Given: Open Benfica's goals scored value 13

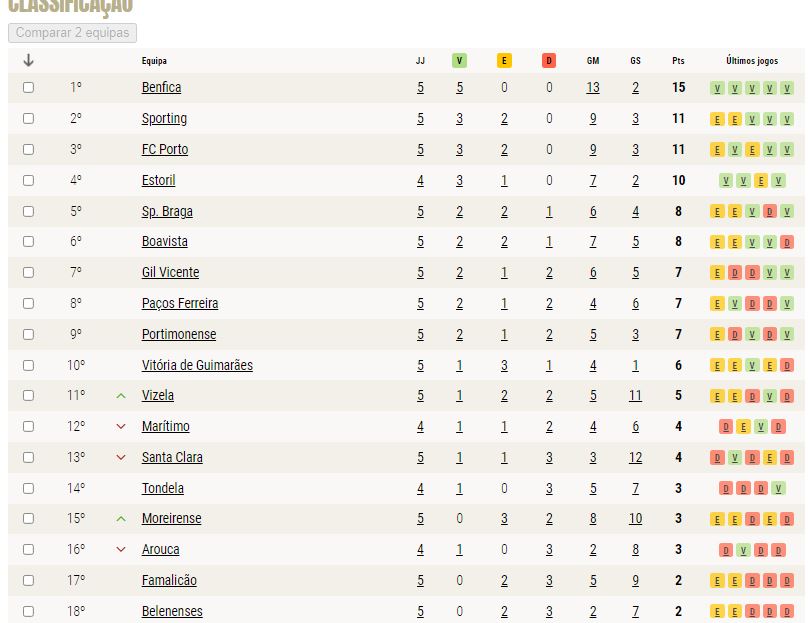Looking at the screenshot, I should 593,88.
